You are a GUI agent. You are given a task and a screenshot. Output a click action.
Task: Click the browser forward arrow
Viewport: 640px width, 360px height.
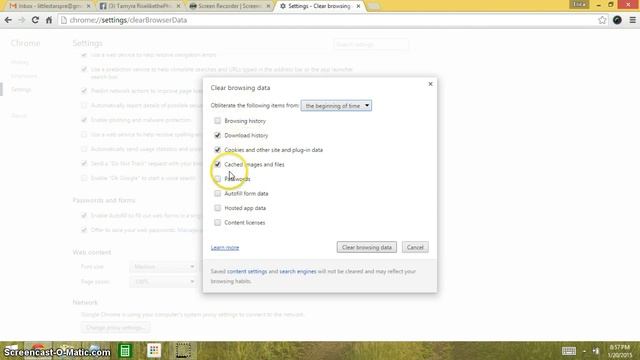[22, 20]
